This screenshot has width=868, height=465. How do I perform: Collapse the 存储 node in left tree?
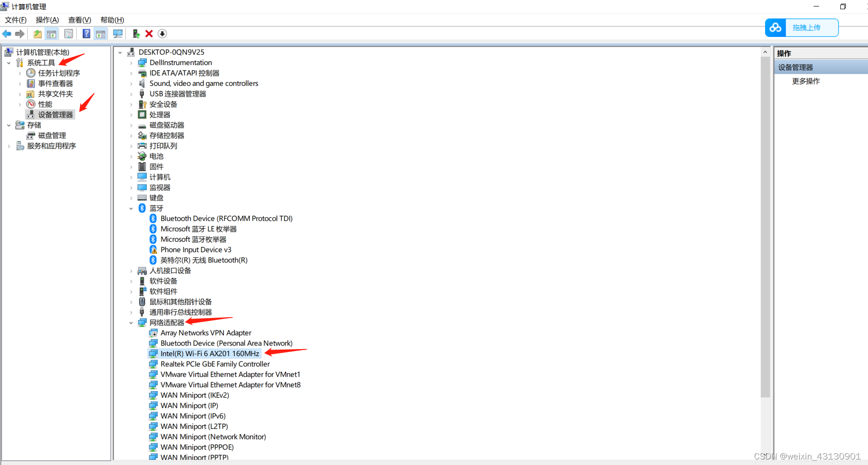pos(9,125)
